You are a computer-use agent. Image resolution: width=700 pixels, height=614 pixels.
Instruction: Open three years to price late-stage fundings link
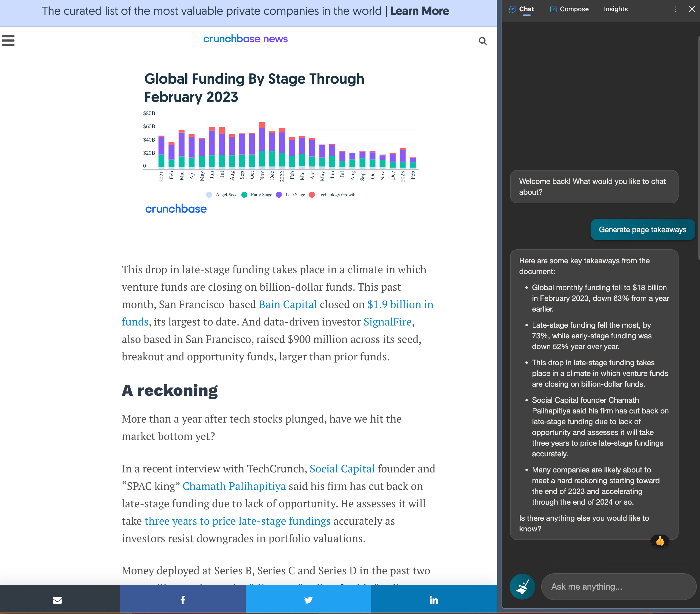pyautogui.click(x=238, y=521)
